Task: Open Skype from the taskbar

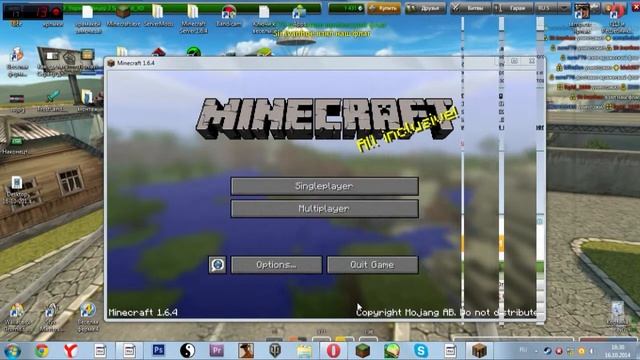Action: [x=421, y=351]
